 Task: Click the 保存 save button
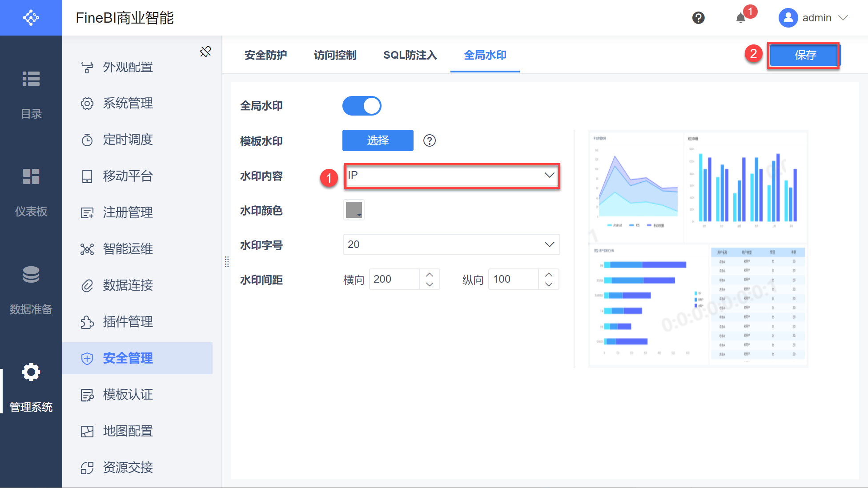[x=804, y=55]
